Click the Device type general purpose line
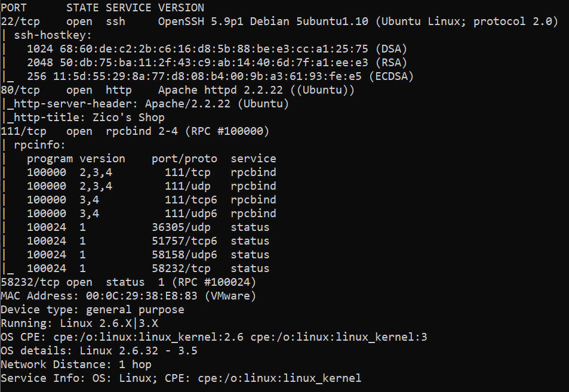Screen dimensions: 569x392 click(x=93, y=310)
